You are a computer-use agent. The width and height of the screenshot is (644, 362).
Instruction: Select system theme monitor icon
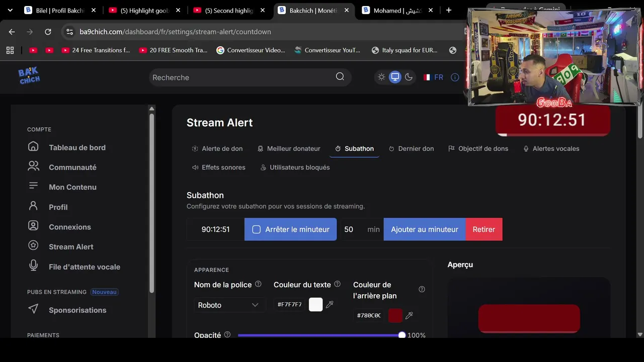395,77
